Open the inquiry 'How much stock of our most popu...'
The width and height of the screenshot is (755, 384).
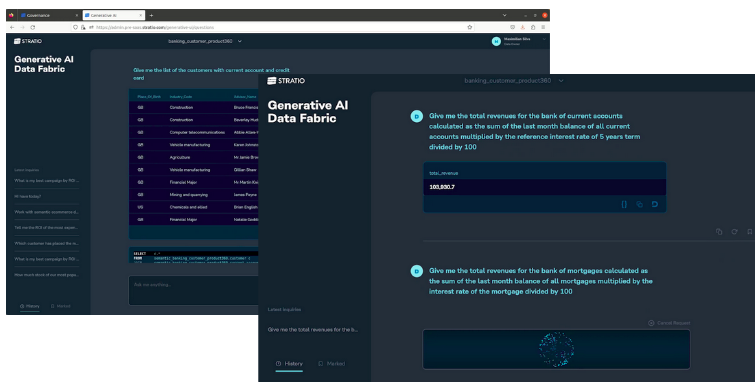(x=46, y=275)
